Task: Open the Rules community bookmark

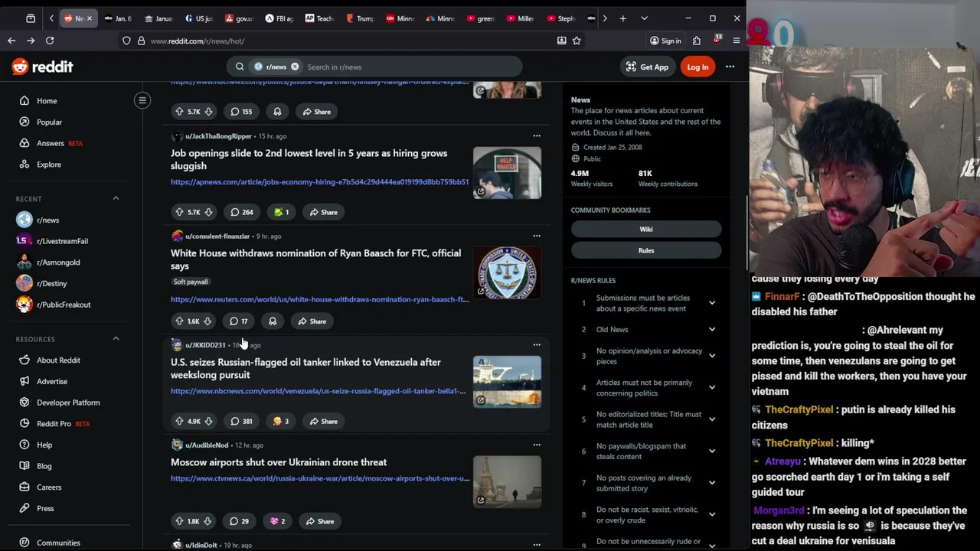Action: [646, 250]
